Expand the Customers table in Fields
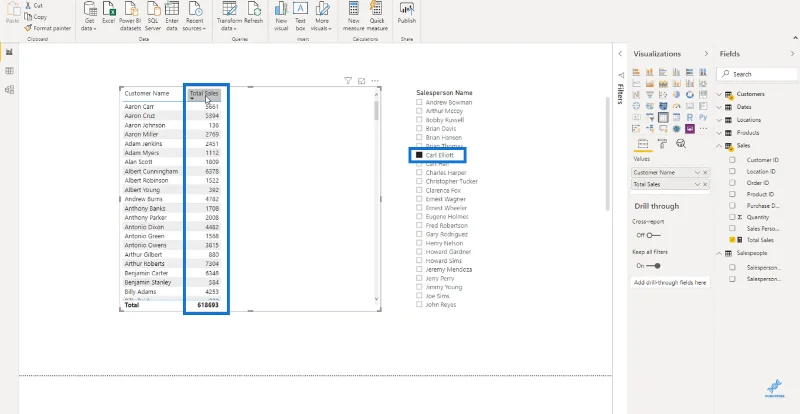Image resolution: width=800 pixels, height=414 pixels. (719, 94)
